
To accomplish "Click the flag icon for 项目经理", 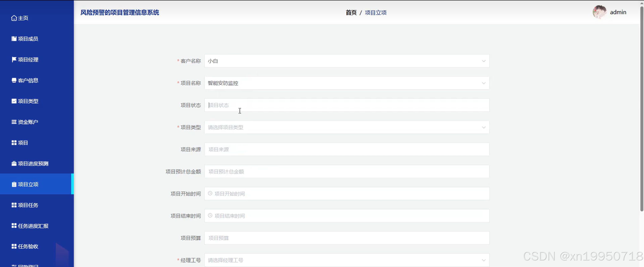I will pos(14,59).
